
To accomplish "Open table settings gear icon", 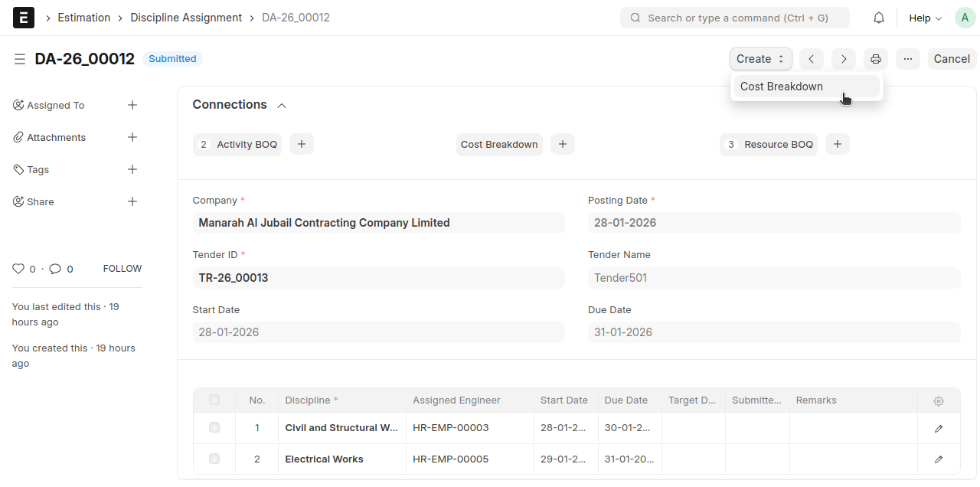I will coord(939,401).
